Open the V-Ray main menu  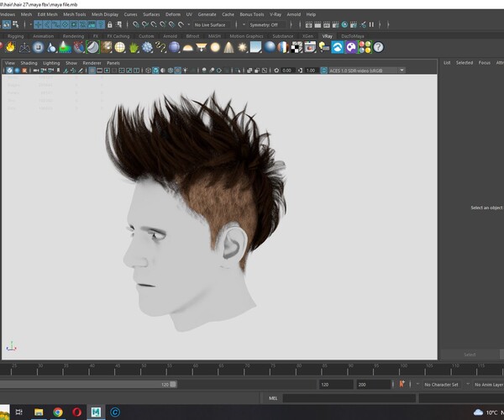(276, 14)
